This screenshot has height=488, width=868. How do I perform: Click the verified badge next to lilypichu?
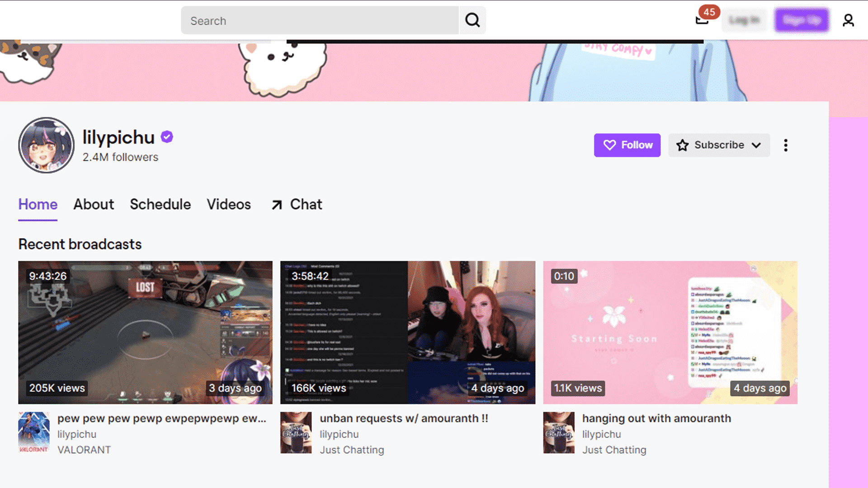tap(167, 137)
